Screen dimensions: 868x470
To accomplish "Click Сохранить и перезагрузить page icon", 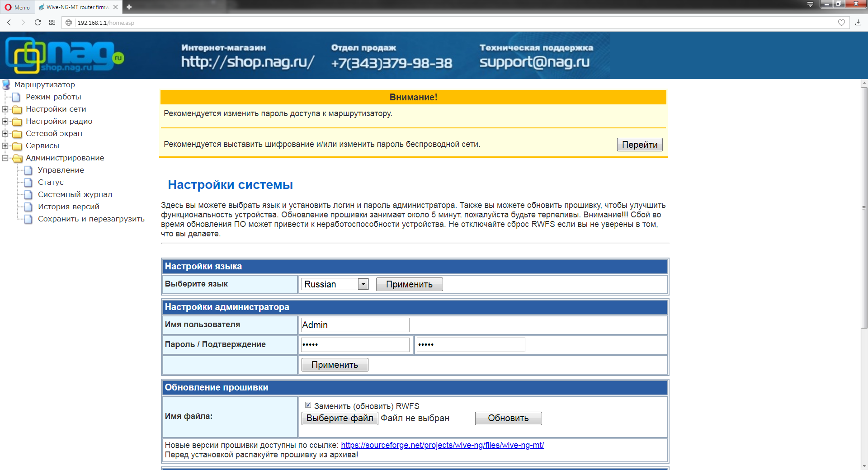I will (28, 219).
